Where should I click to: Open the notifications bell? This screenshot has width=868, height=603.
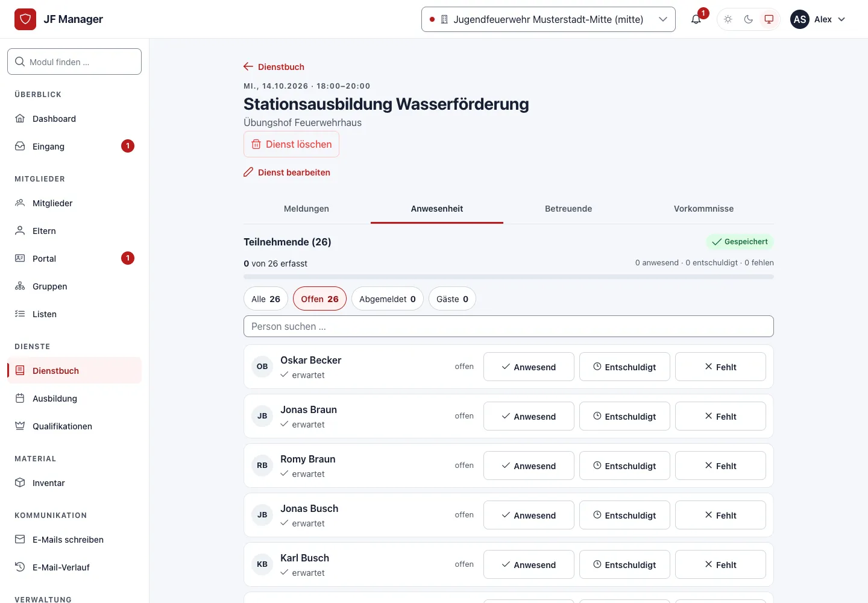(696, 19)
